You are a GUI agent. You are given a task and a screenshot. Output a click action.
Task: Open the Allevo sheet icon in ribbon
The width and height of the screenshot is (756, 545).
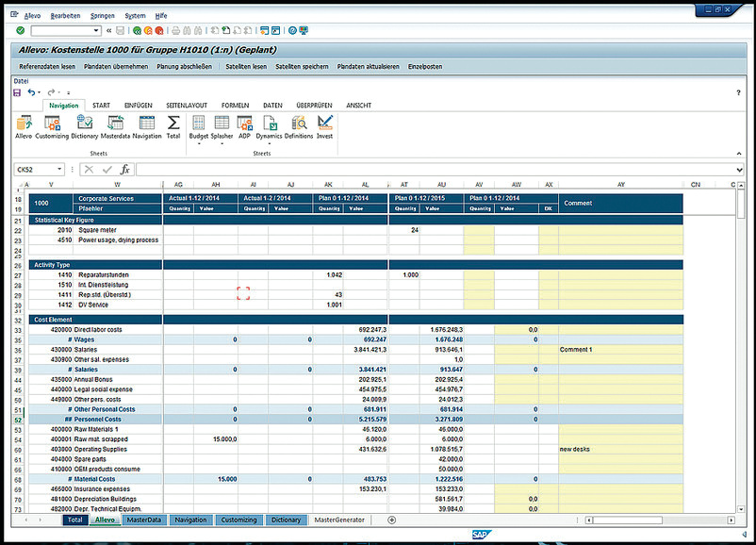(x=24, y=124)
